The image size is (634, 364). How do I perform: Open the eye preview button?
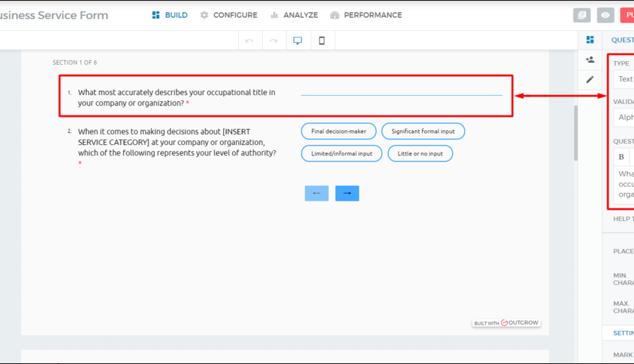tap(605, 15)
